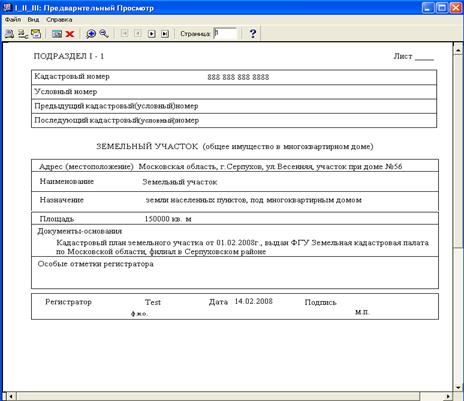Go to first page arrow button
Viewport: 464px width, 401px height.
(x=125, y=34)
